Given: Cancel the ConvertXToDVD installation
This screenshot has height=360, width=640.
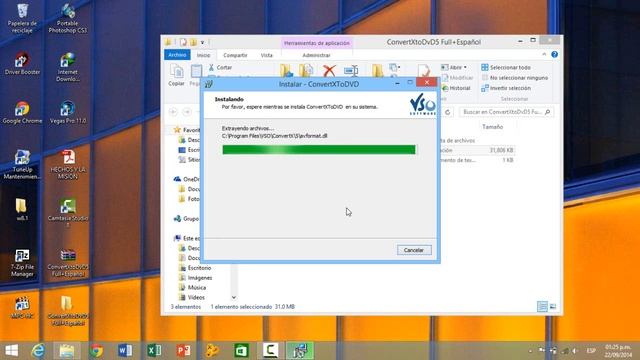Looking at the screenshot, I should [414, 250].
